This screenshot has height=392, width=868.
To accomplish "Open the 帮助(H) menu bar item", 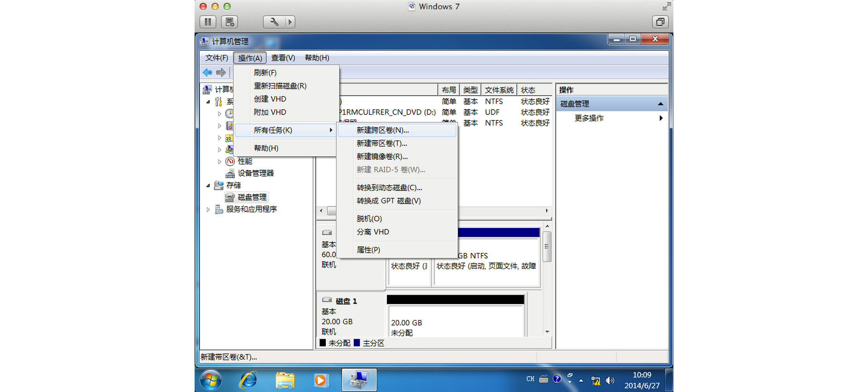I will tap(317, 58).
